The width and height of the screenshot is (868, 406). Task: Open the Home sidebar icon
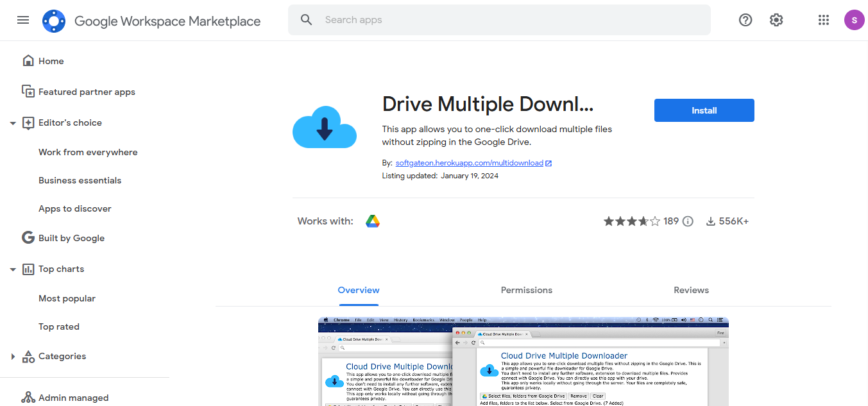pos(28,60)
